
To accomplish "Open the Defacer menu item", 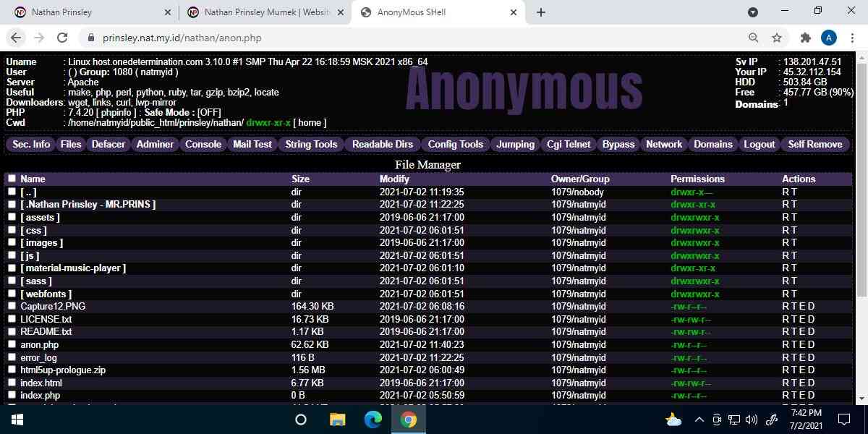I will [109, 144].
